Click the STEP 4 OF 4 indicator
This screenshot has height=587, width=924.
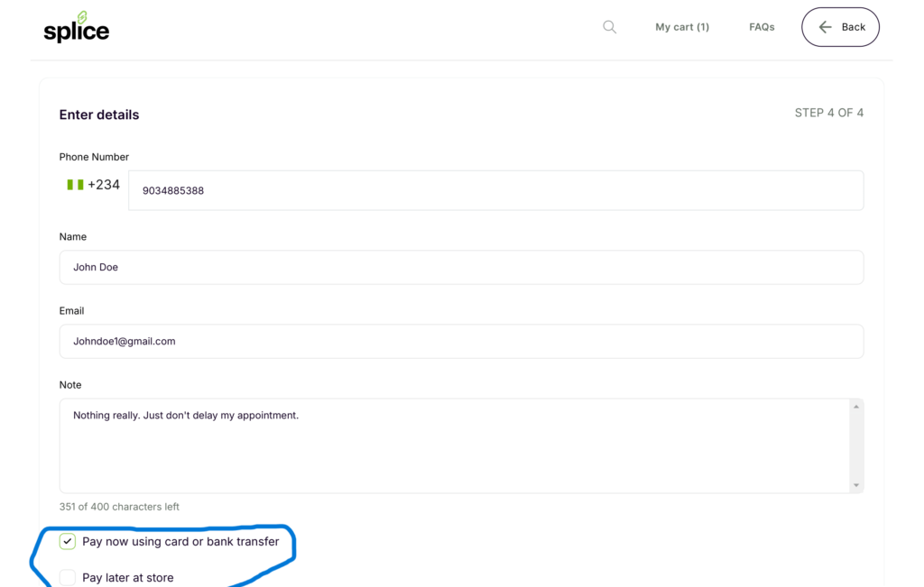coord(828,113)
